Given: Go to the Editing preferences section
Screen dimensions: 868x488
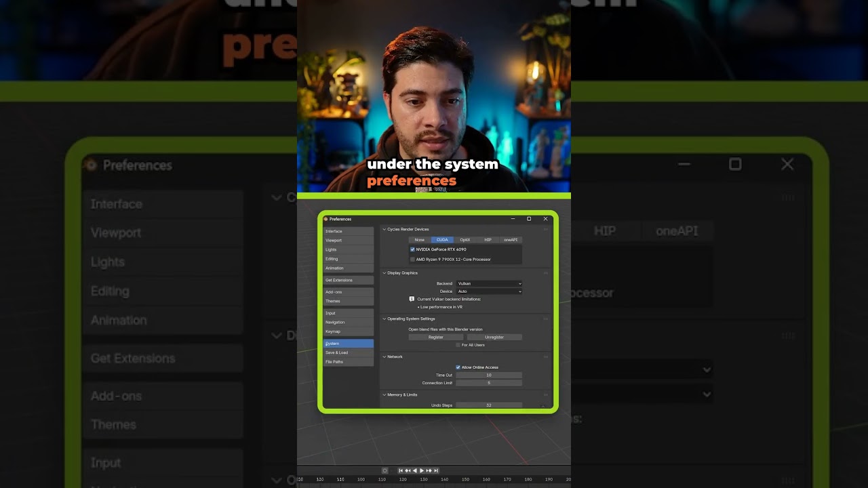Looking at the screenshot, I should 349,259.
